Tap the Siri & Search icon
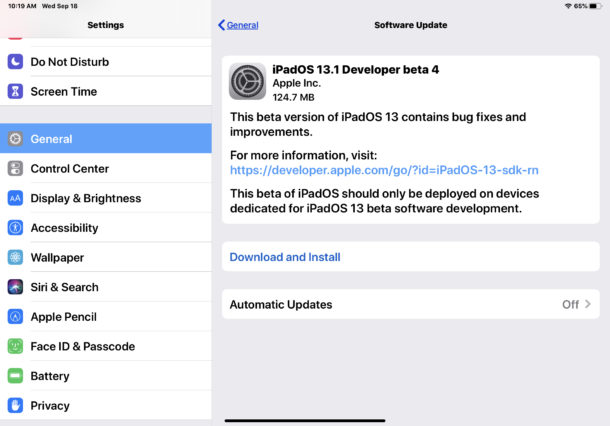610x426 pixels. 15,287
